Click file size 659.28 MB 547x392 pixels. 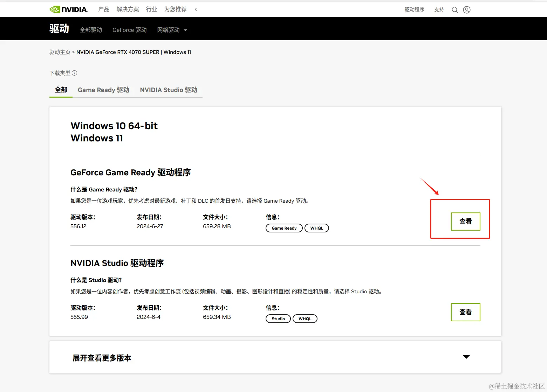click(x=217, y=226)
